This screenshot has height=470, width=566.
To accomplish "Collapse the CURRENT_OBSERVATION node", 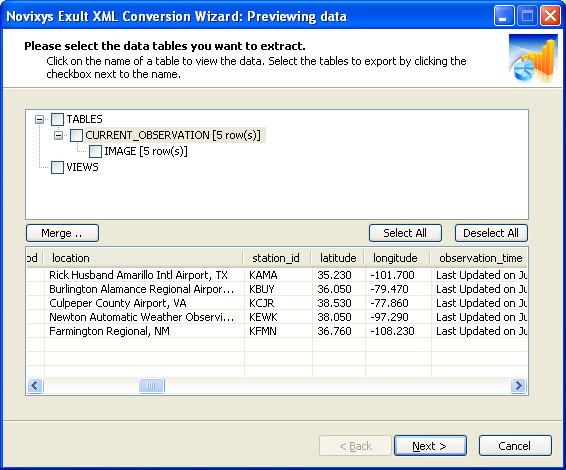I will coord(58,135).
